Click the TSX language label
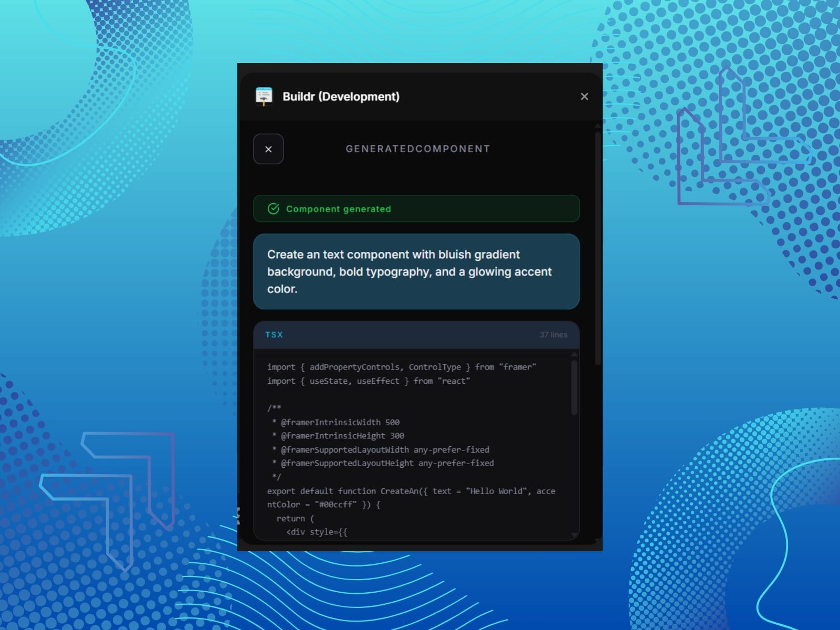The height and width of the screenshot is (630, 840). 274,334
